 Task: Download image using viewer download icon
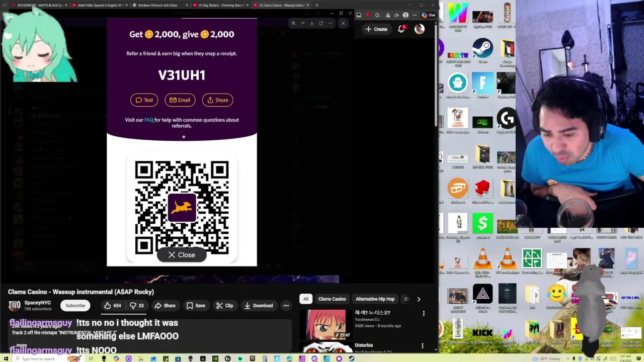tap(311, 23)
